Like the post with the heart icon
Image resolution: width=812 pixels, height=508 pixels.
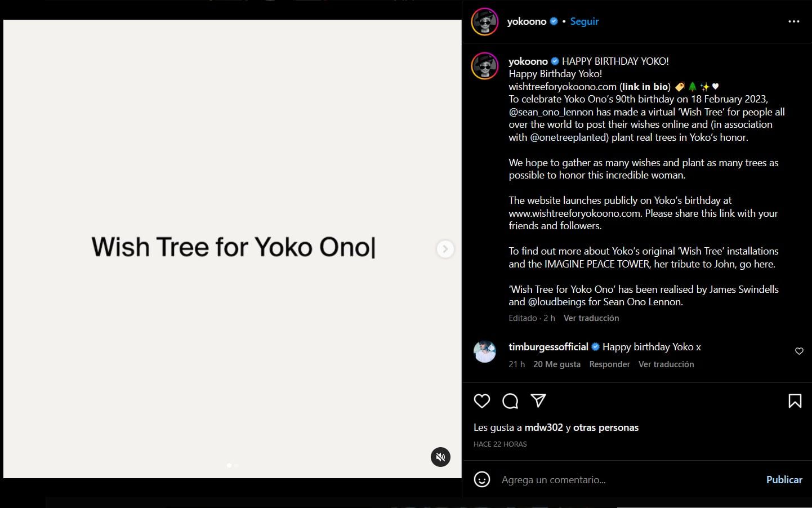click(x=482, y=401)
